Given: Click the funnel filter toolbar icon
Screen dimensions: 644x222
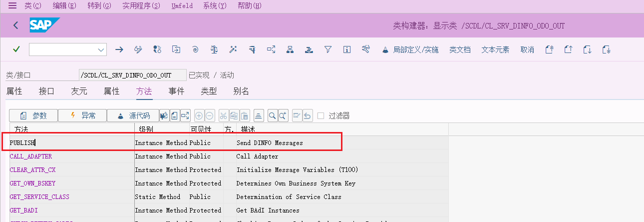Looking at the screenshot, I should pos(328,49).
